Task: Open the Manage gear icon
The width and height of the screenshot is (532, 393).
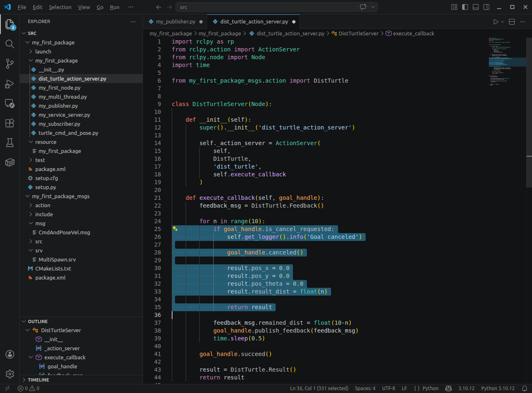Action: click(x=10, y=374)
